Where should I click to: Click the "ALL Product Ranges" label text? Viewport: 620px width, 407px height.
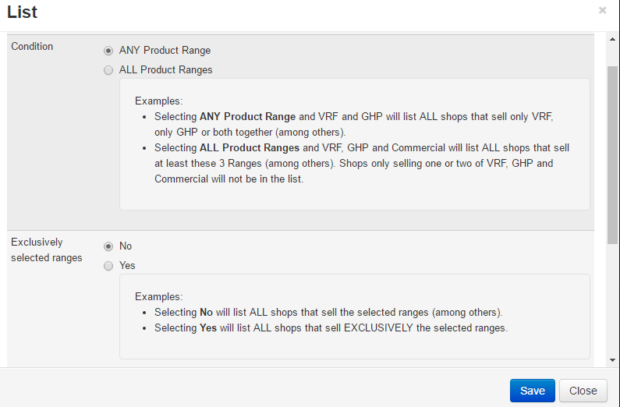pos(166,70)
